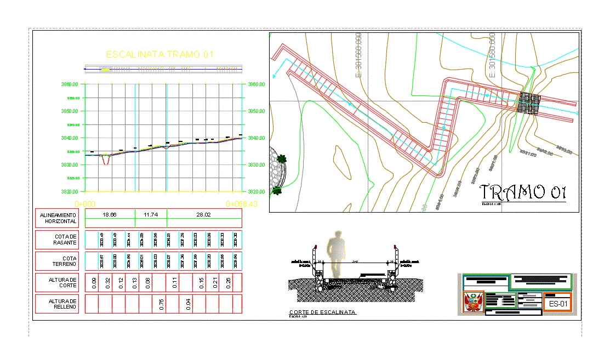This screenshot has width=610, height=364.
Task: Click the Peru coat of arms emblem
Action: 474,302
